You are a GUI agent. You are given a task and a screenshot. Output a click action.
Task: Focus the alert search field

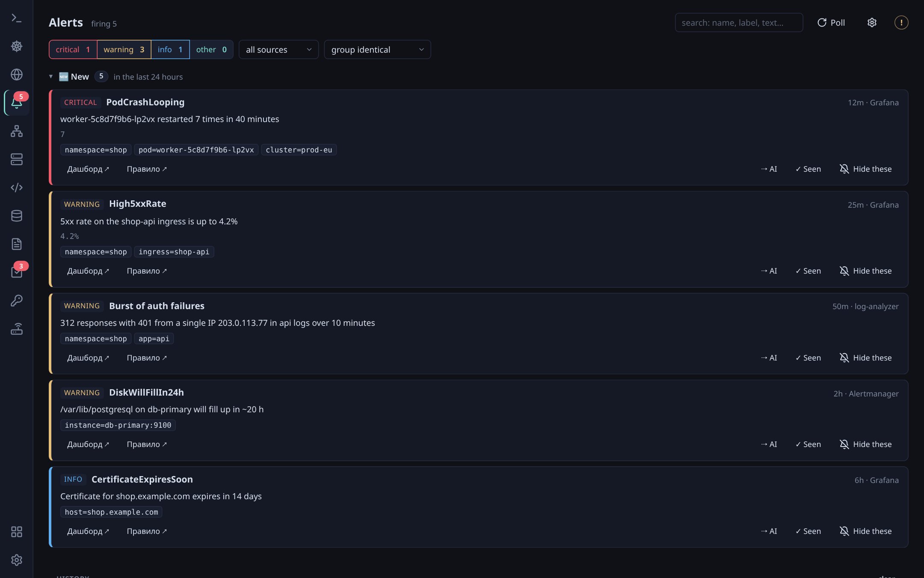[739, 23]
